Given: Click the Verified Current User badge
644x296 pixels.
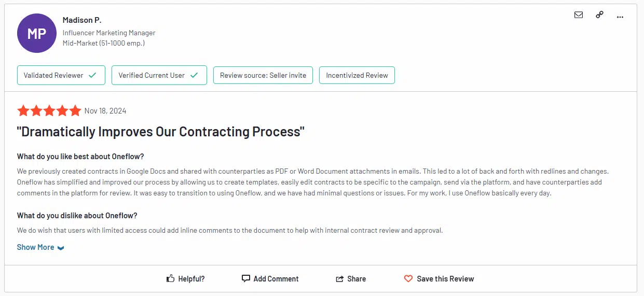Looking at the screenshot, I should [x=159, y=75].
